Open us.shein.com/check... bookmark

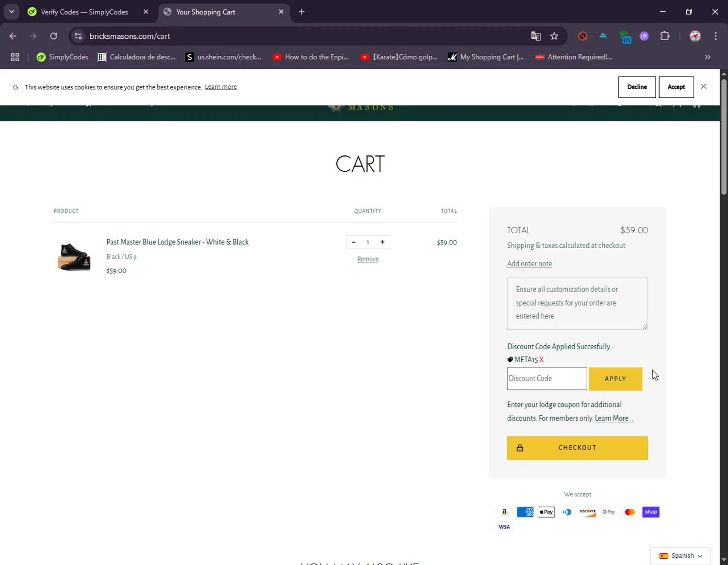224,57
